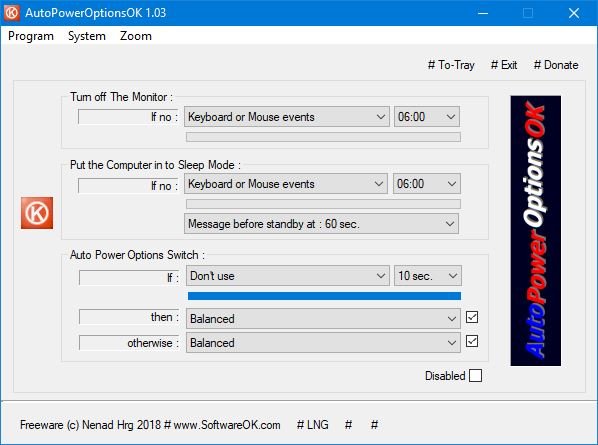Open the monitor-off event type dropdown

click(287, 117)
